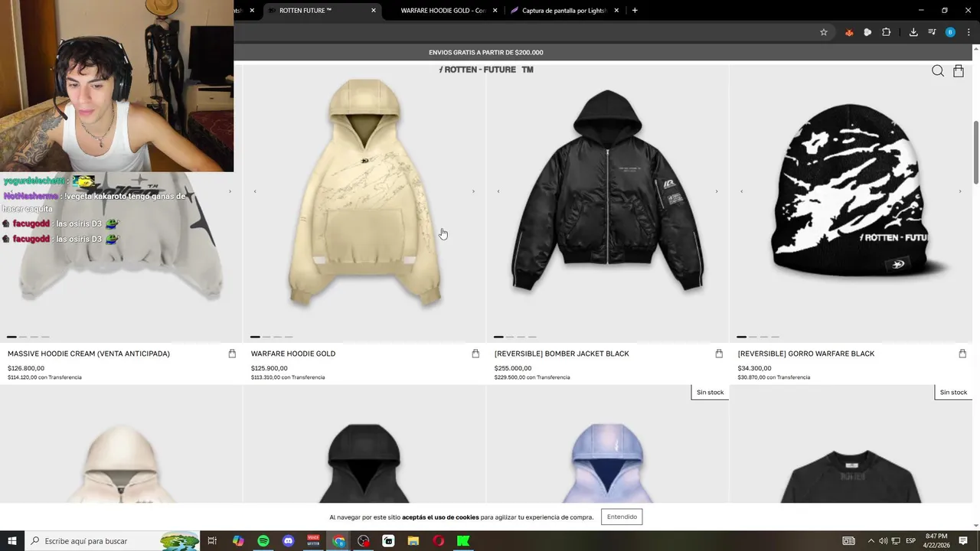Next image arrow on Massive Hoodie Cream

pyautogui.click(x=230, y=191)
